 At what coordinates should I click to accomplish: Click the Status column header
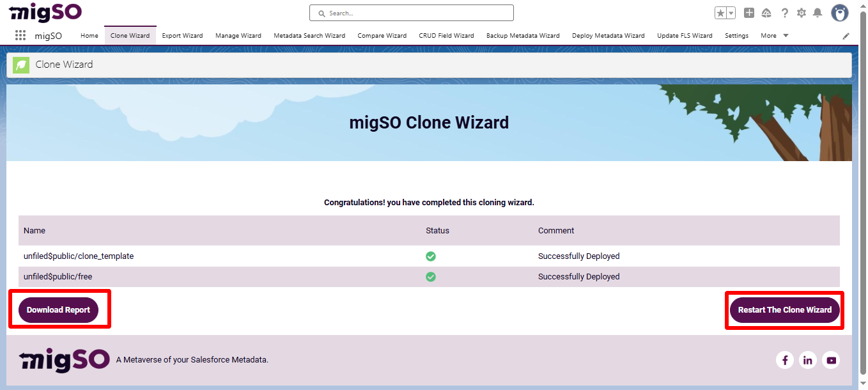click(x=438, y=231)
